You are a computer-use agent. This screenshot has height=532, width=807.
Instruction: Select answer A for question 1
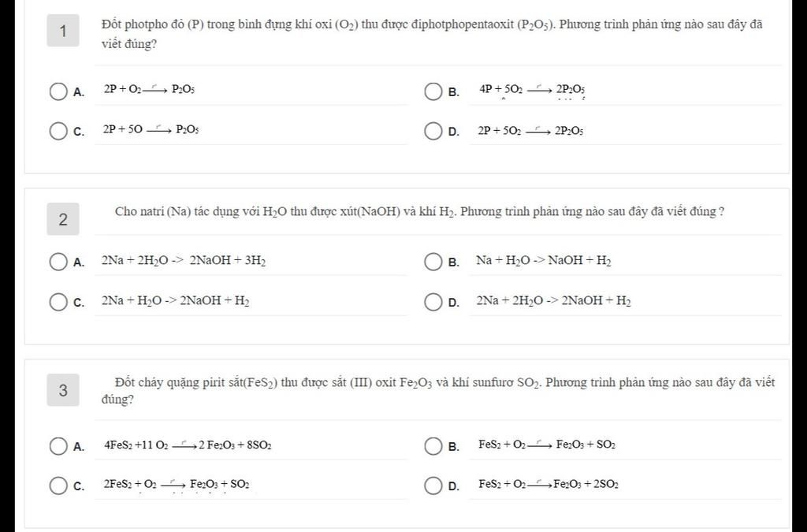(x=58, y=91)
